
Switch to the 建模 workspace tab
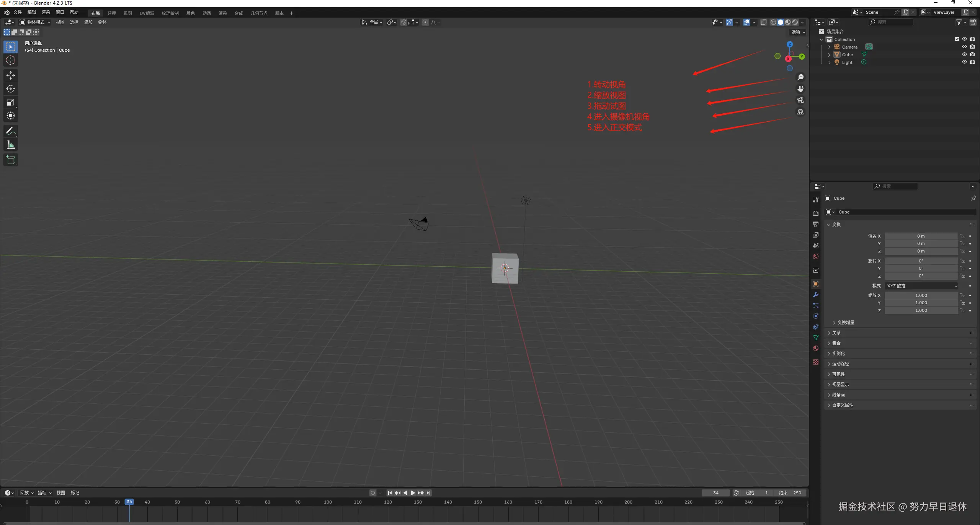click(112, 13)
